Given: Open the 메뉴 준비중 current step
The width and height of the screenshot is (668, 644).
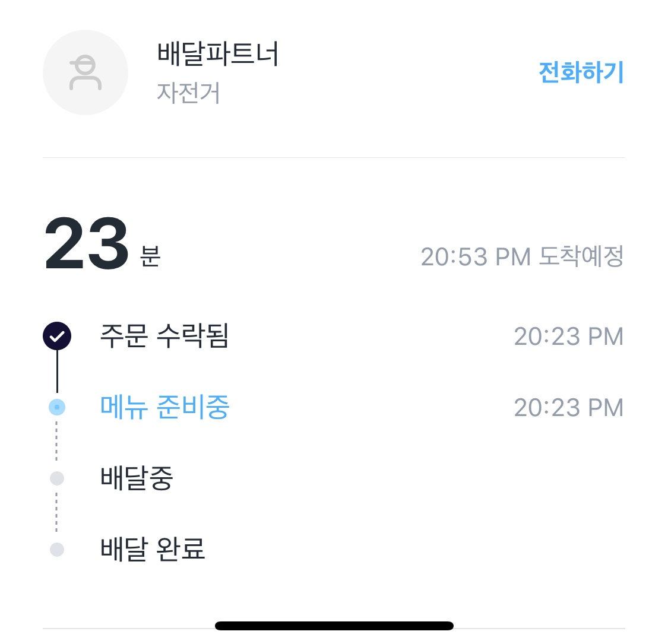Looking at the screenshot, I should (x=164, y=407).
